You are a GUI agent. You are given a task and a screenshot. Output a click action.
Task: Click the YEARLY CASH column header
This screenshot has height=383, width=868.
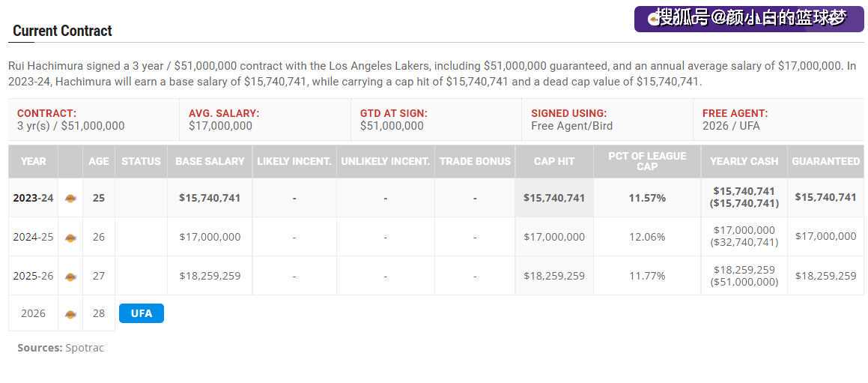coord(744,161)
